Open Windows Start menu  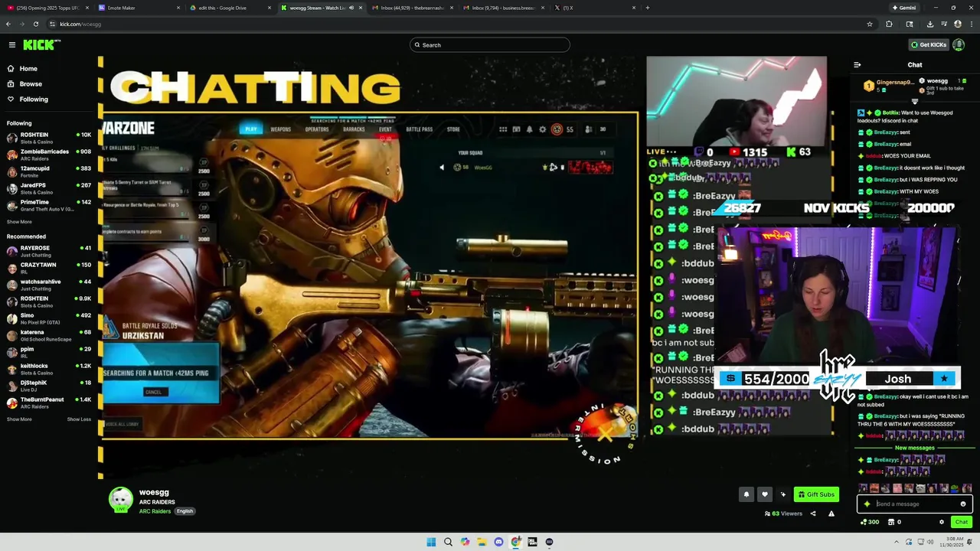(431, 542)
